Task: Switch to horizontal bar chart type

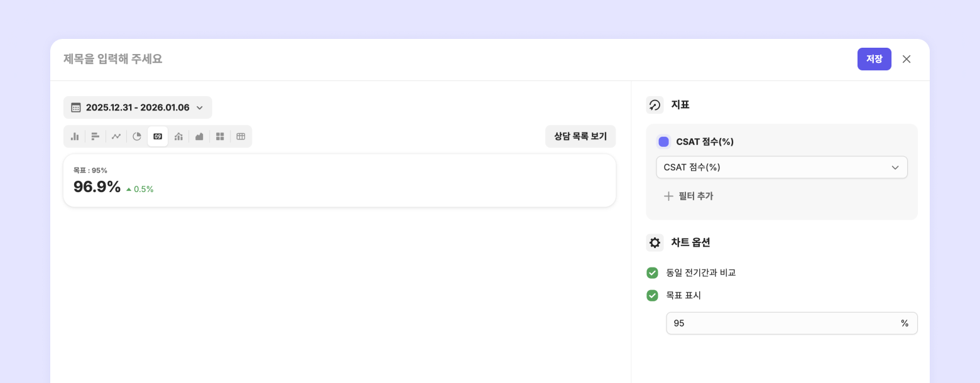Action: tap(95, 136)
